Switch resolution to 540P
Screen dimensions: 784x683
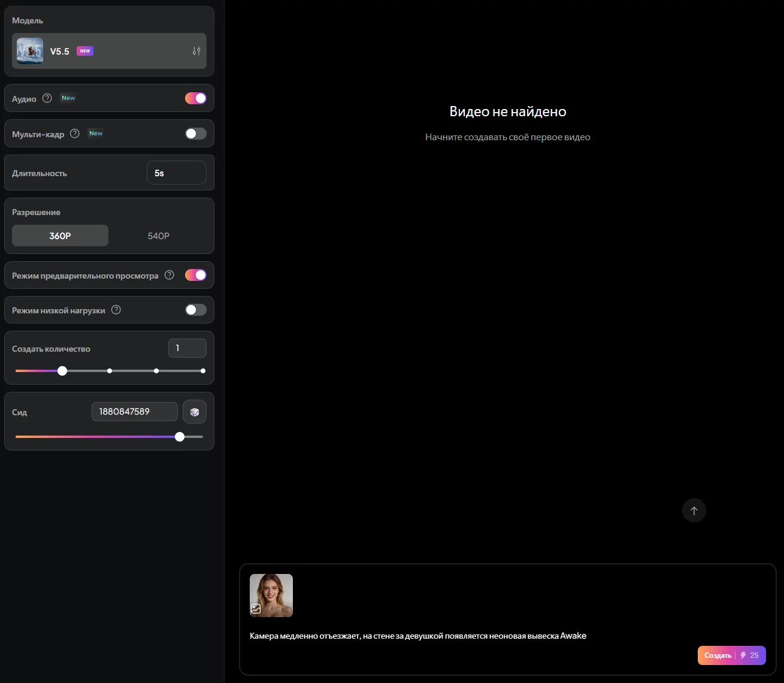[x=159, y=236]
